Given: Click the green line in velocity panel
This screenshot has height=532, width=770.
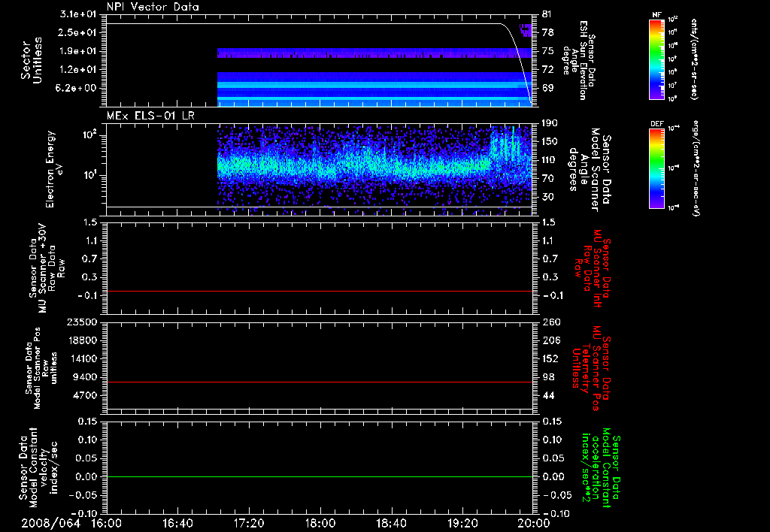Looking at the screenshot, I should (x=319, y=476).
